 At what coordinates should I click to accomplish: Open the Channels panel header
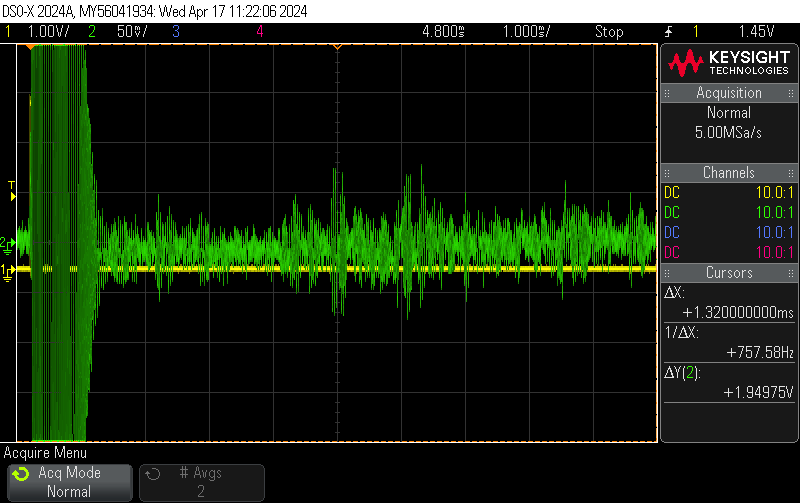click(x=729, y=173)
